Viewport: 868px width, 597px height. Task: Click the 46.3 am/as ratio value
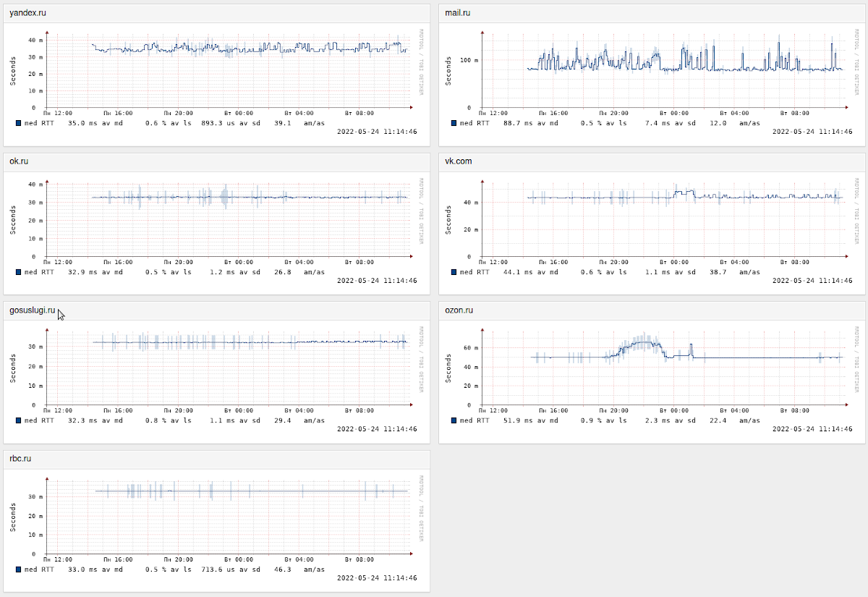tap(282, 570)
